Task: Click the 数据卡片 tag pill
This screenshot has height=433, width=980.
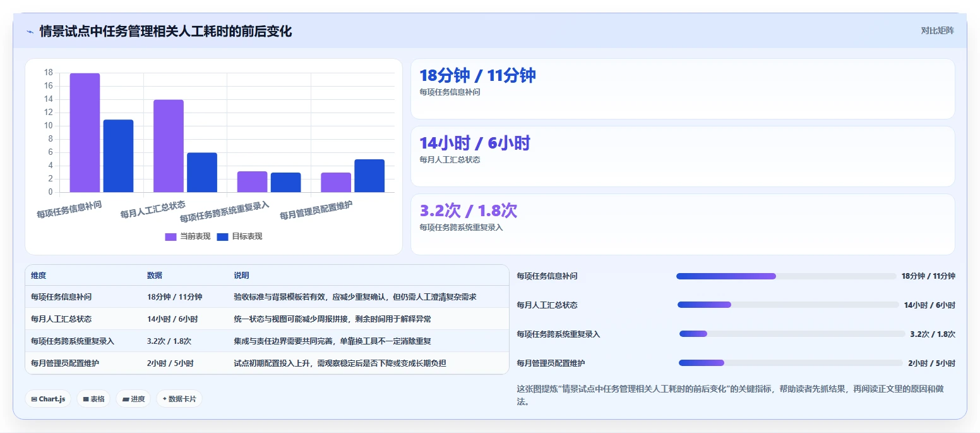Action: coord(179,399)
